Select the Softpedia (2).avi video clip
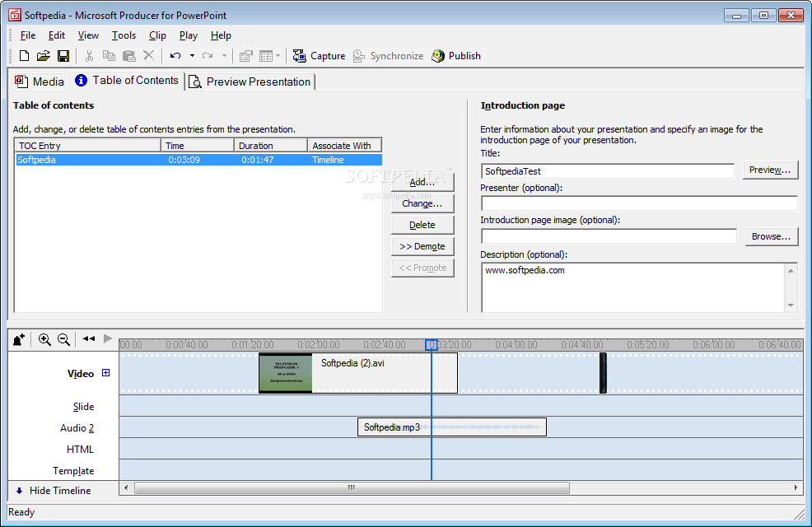Image resolution: width=812 pixels, height=527 pixels. pyautogui.click(x=358, y=373)
